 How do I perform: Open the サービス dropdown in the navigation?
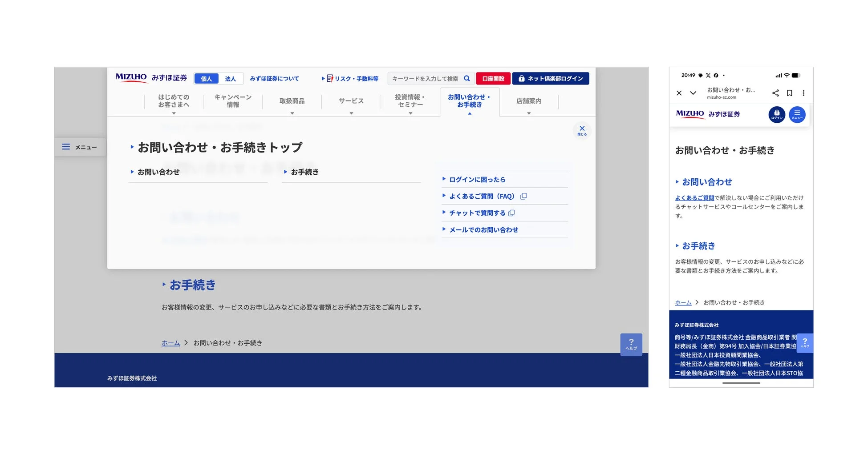(x=351, y=101)
